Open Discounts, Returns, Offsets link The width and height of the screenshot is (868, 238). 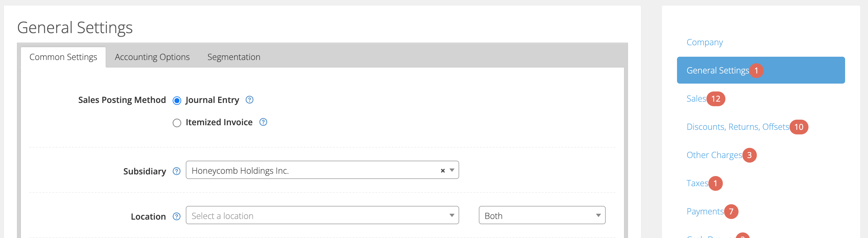[x=738, y=127]
